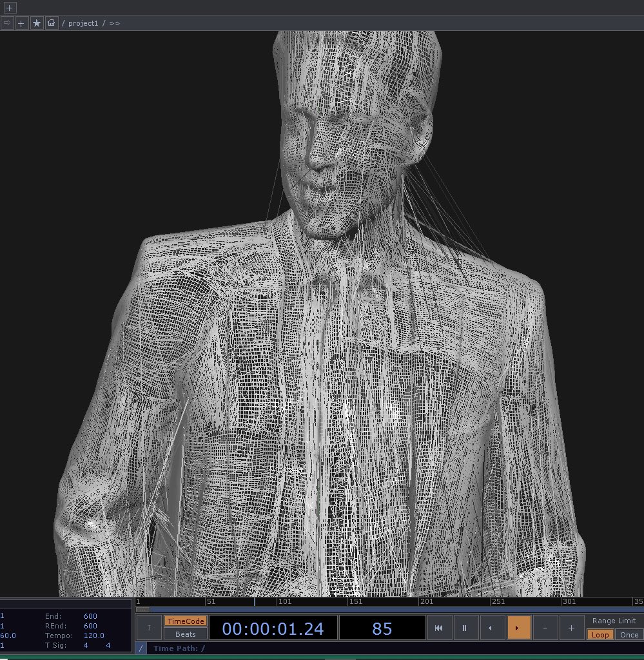Click the Time Path field
The image size is (644, 660).
pos(395,648)
